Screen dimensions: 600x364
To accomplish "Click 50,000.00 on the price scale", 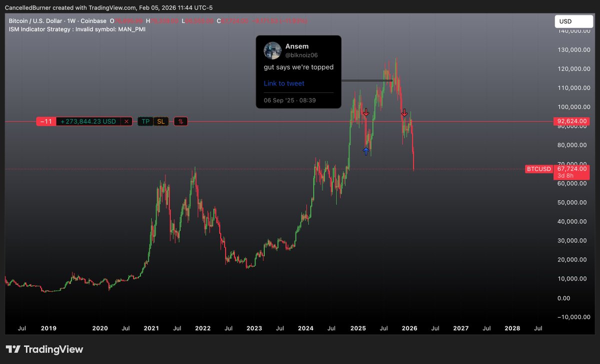I will [x=571, y=202].
